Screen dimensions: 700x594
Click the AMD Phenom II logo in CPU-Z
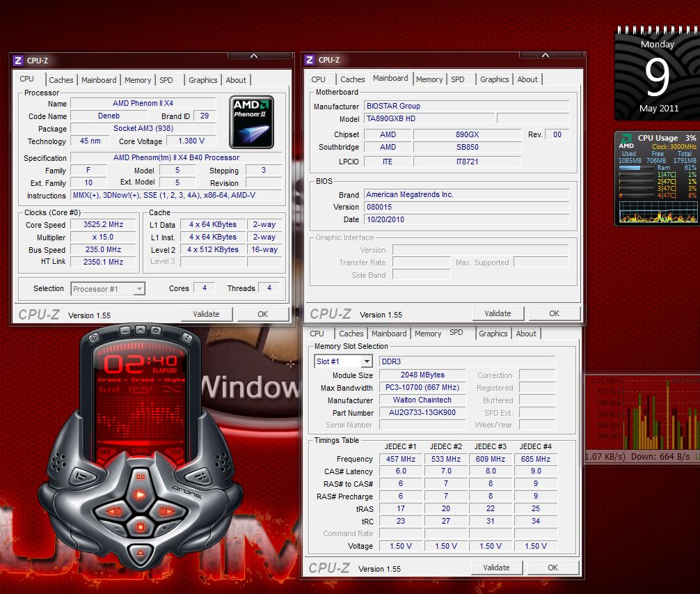tap(251, 121)
